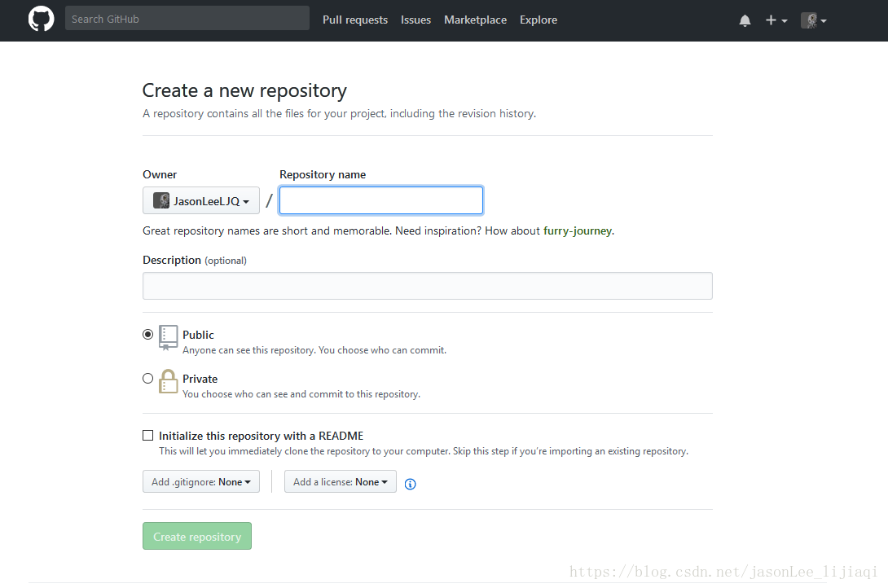Expand the Add a license dropdown
The width and height of the screenshot is (888, 588).
pos(341,481)
